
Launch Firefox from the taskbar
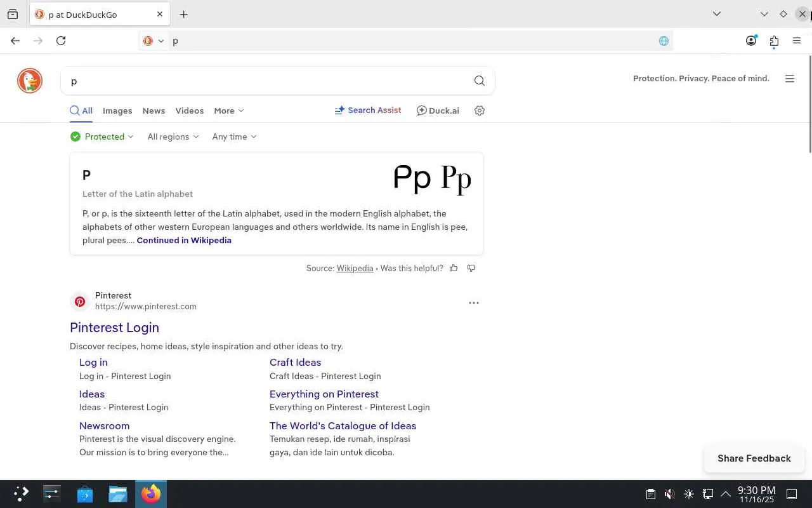151,494
